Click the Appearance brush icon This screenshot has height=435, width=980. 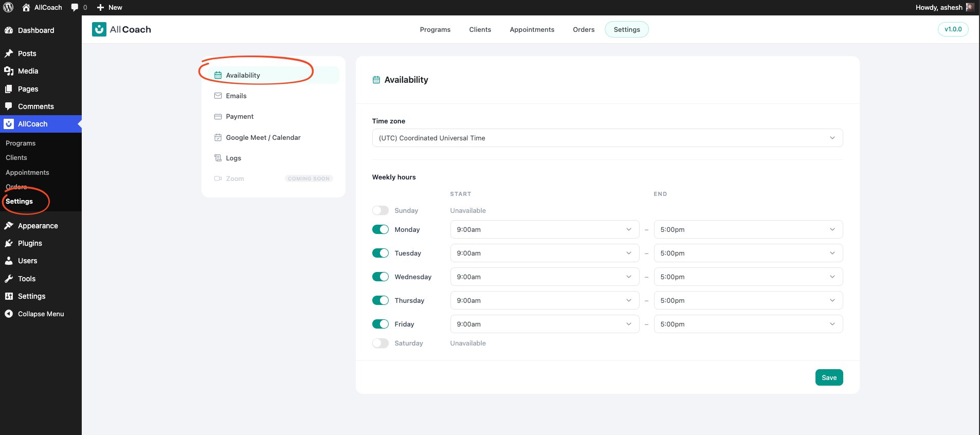coord(9,226)
